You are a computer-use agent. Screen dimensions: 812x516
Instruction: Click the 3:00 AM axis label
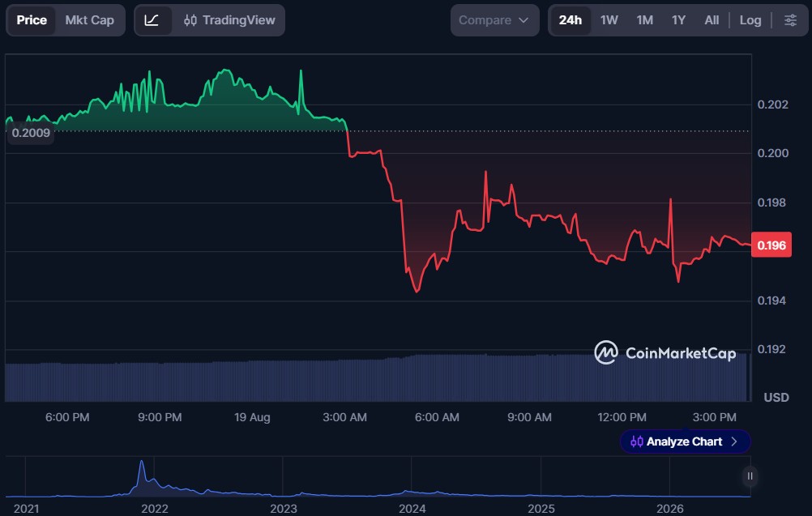coord(345,417)
